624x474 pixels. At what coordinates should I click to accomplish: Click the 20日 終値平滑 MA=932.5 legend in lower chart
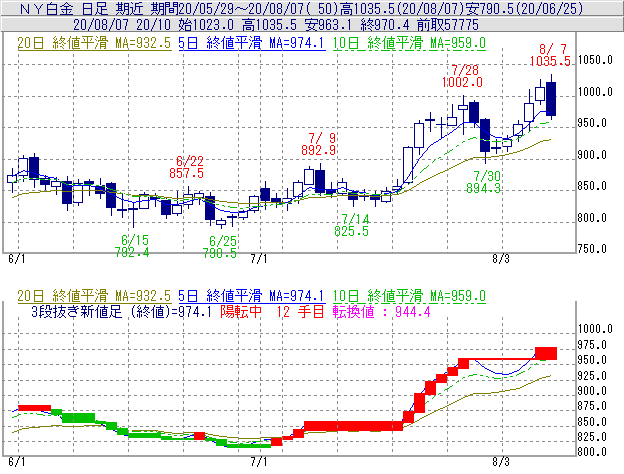[x=94, y=296]
